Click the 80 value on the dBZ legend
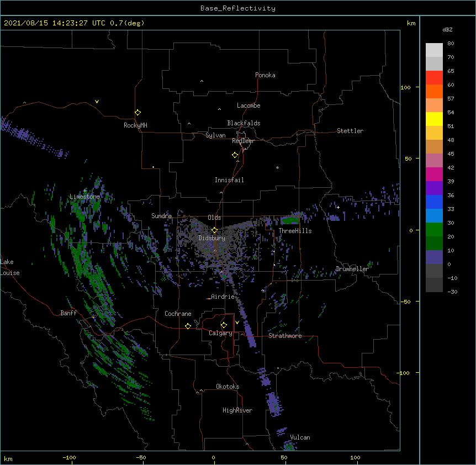The image size is (476, 465). (x=451, y=44)
